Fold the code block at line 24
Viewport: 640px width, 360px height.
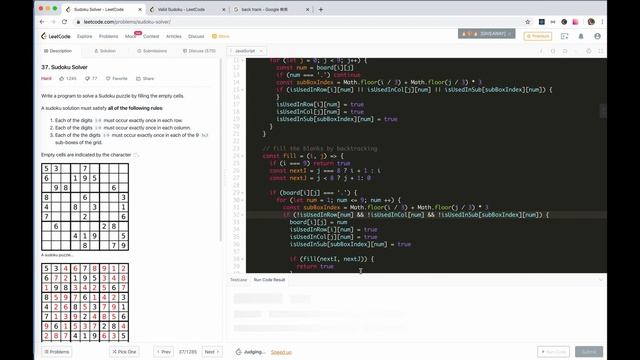242,156
